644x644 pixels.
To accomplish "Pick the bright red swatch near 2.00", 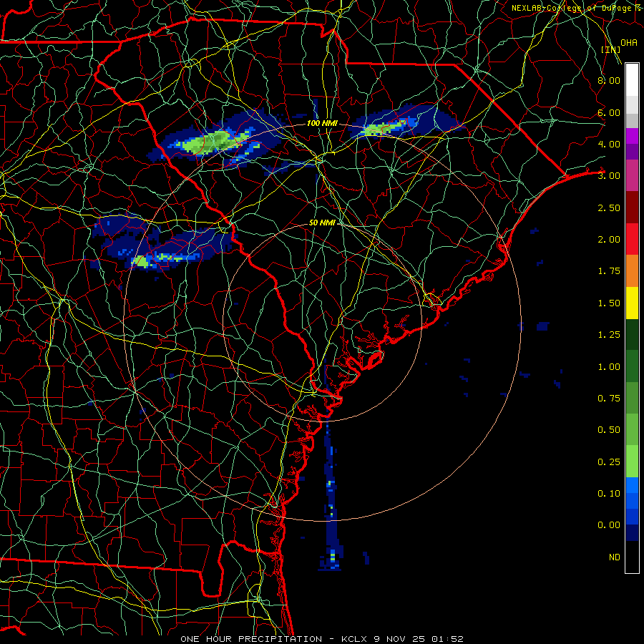I will click(632, 240).
